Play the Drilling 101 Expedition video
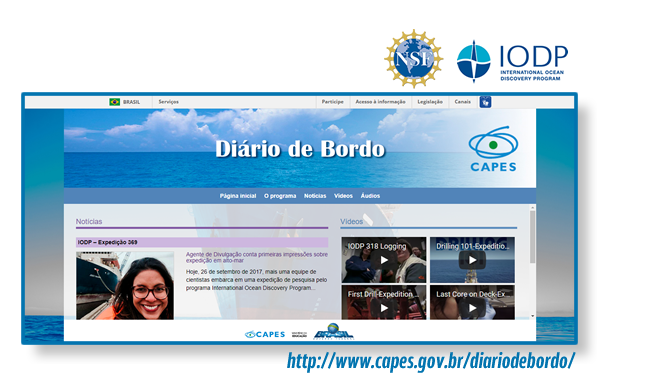670x387 pixels. point(472,260)
